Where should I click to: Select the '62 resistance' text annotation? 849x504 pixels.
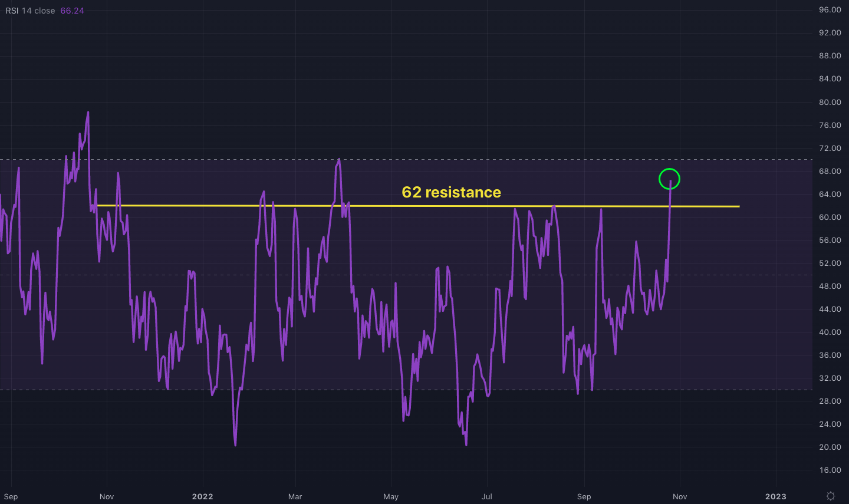(451, 192)
